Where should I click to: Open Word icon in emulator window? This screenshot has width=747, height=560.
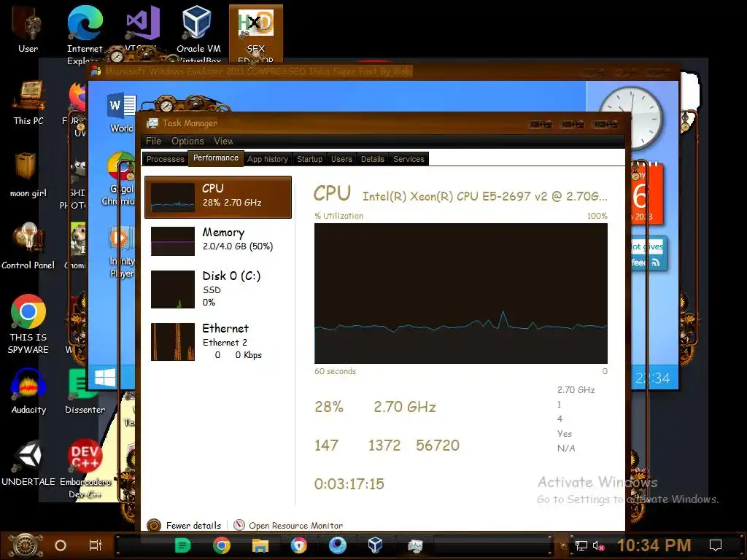[x=122, y=112]
